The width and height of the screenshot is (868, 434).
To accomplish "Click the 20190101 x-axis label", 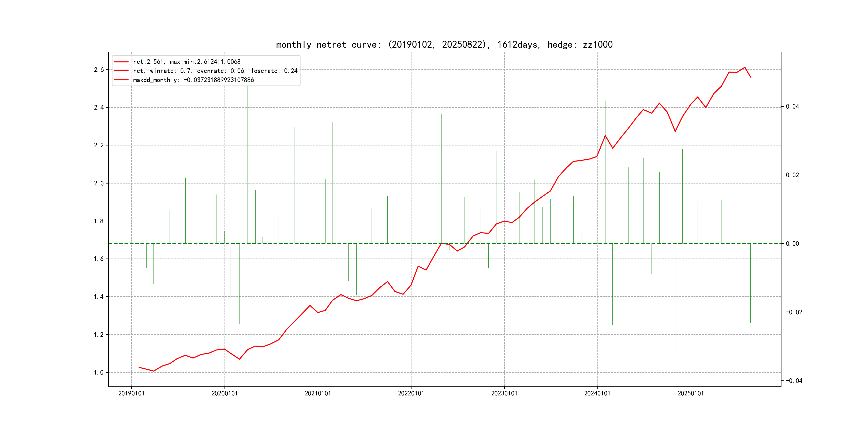I will click(132, 393).
